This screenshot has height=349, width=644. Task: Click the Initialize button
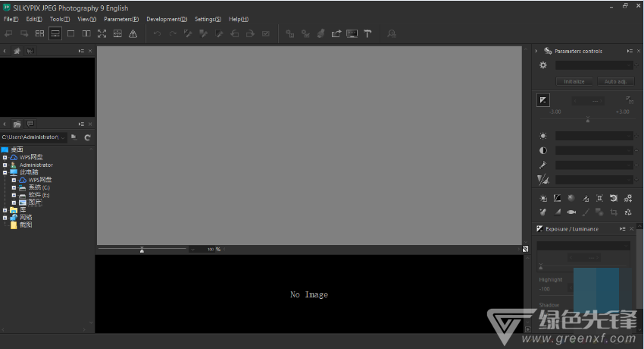(x=574, y=81)
